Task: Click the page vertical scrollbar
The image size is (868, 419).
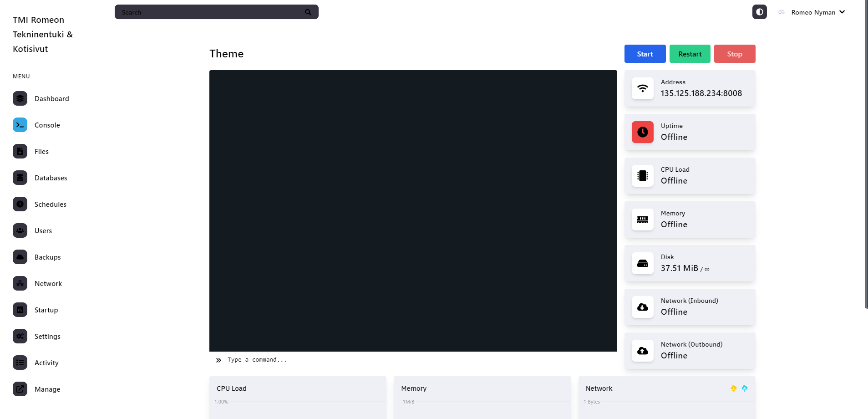Action: pyautogui.click(x=866, y=155)
